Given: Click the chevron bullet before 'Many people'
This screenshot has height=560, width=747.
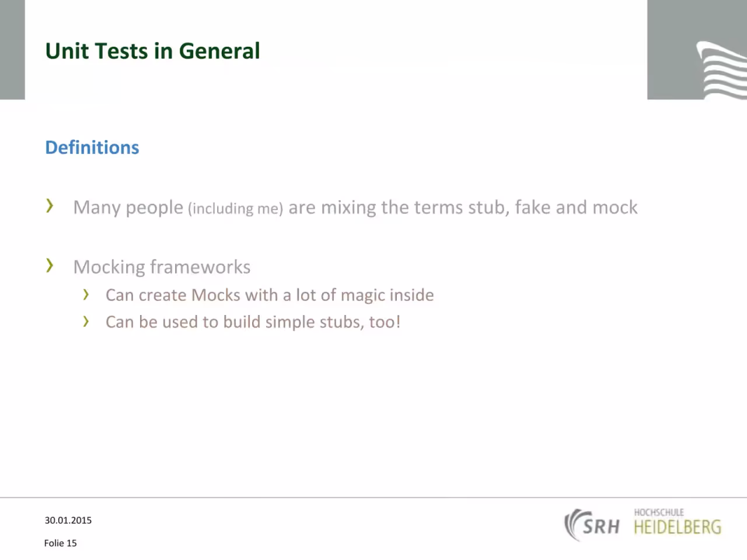Looking at the screenshot, I should click(50, 205).
